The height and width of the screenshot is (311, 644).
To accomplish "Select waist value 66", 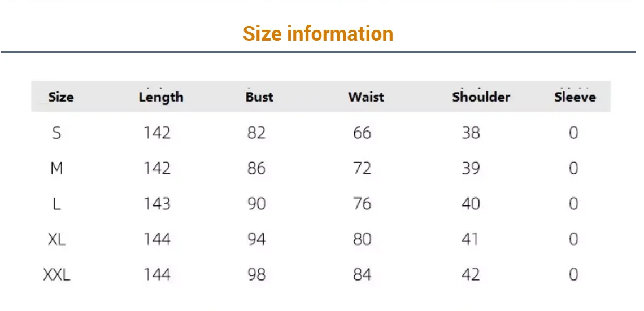I will pos(362,133).
